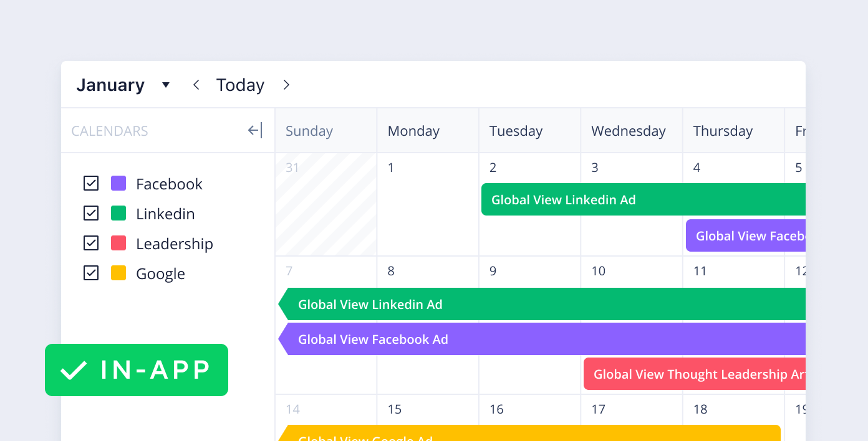Click the green IN-APP badge

point(137,370)
